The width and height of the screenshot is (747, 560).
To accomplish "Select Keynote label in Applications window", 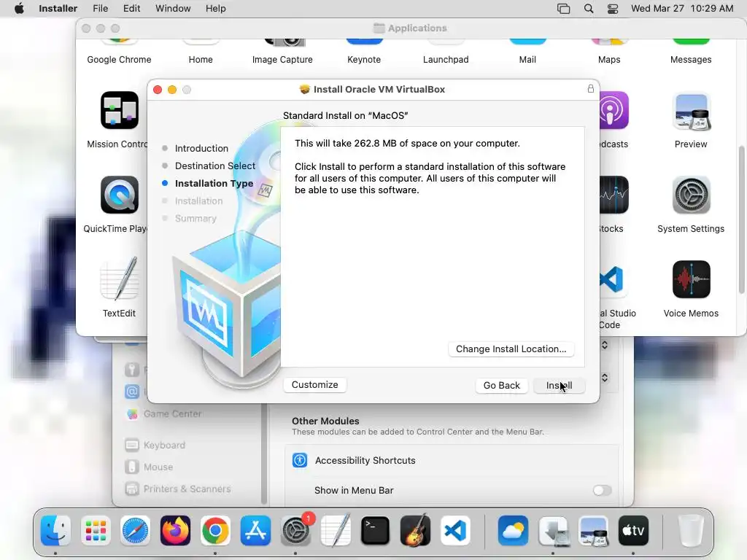I will pos(364,60).
